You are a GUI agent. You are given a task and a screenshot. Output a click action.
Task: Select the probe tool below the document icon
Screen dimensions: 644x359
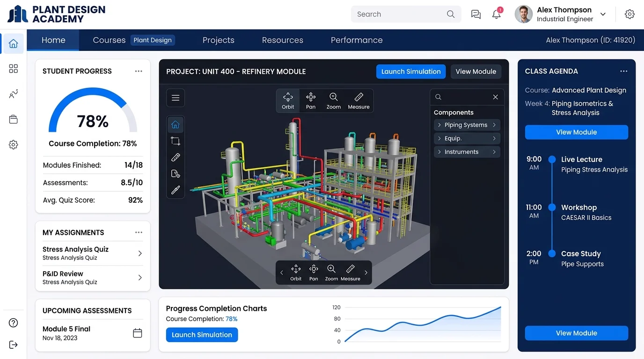pyautogui.click(x=176, y=190)
